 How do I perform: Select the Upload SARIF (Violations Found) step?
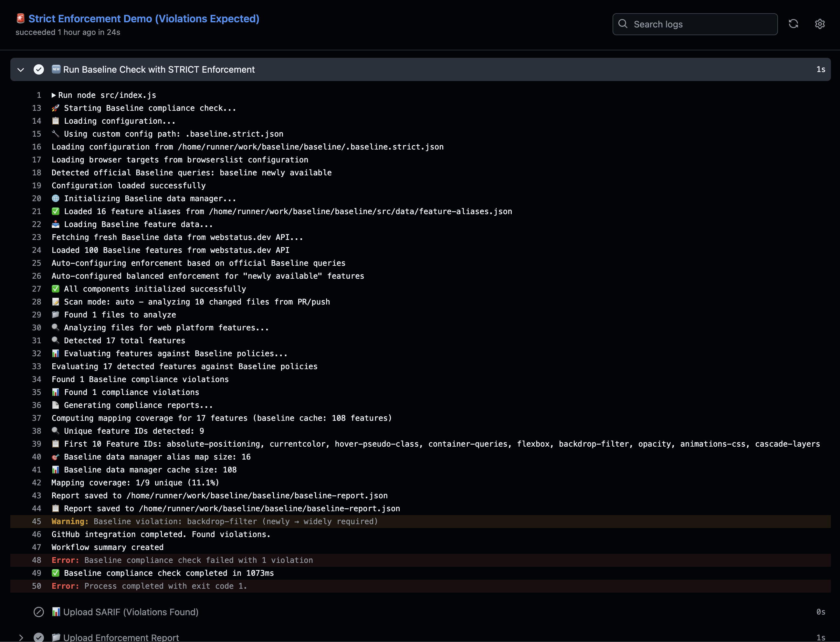point(131,612)
